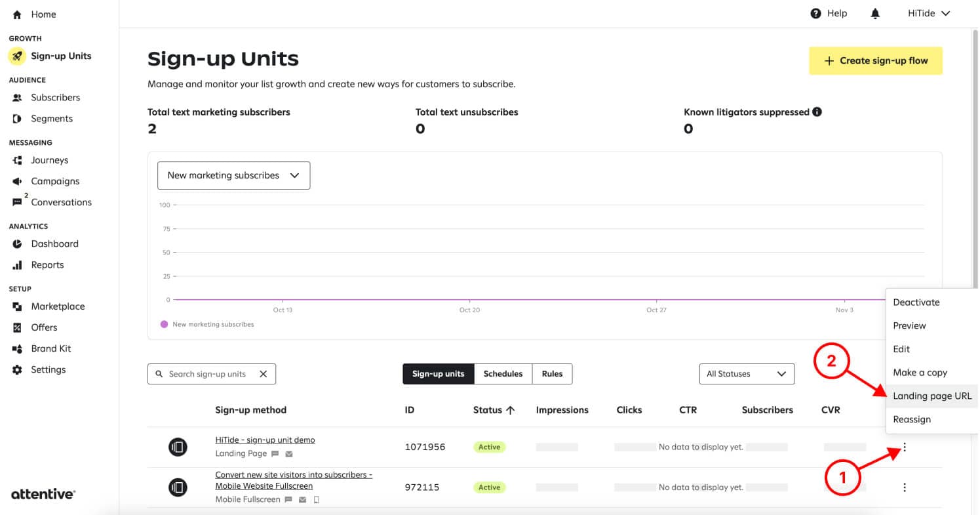
Task: Open the notifications bell
Action: coord(875,13)
